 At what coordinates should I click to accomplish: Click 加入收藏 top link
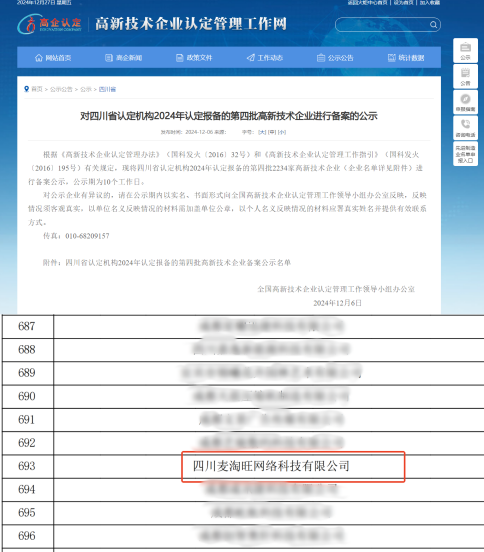tap(430, 2)
